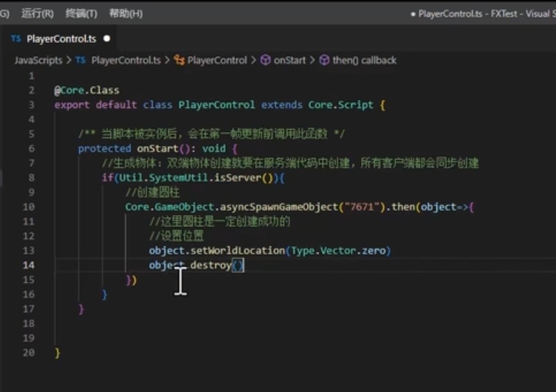Click asyncSpawnGameObject on line 10
This screenshot has height=392, width=556.
click(x=279, y=207)
